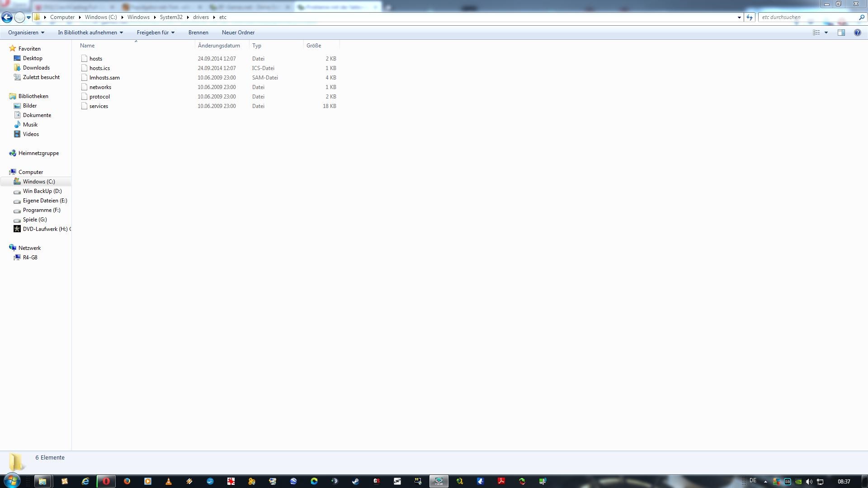The width and height of the screenshot is (868, 488).
Task: Launch Firefox from the taskbar
Action: point(127,481)
